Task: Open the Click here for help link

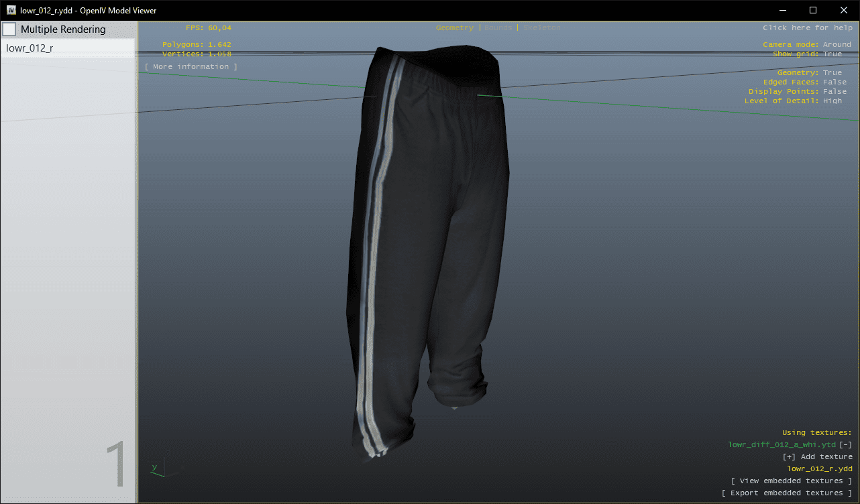Action: (807, 27)
